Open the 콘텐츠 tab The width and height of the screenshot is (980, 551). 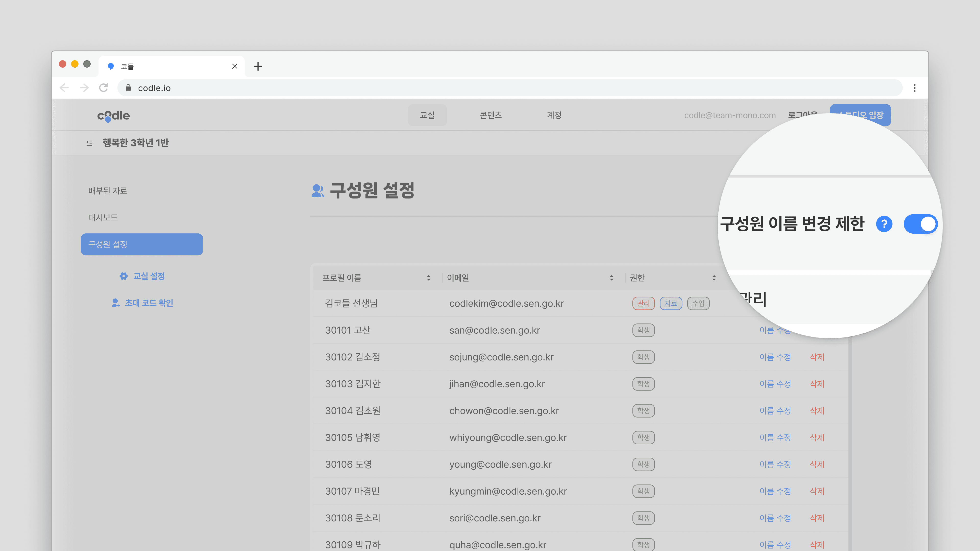[x=491, y=115]
